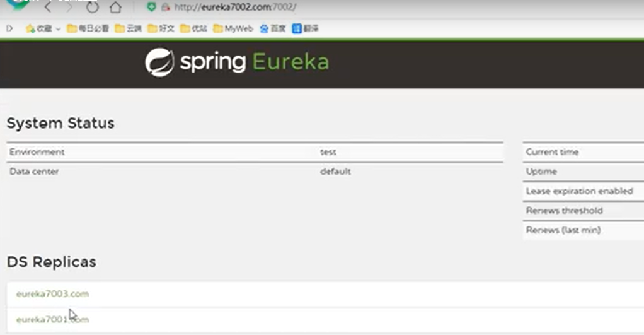Viewport: 644px width, 335px height.
Task: Click the insecure lock icon in address bar
Action: pyautogui.click(x=166, y=7)
